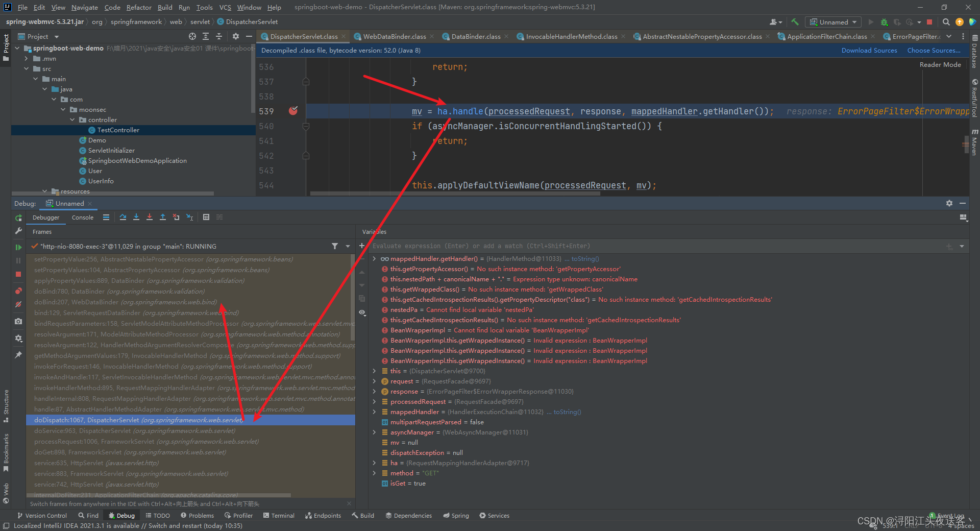
Task: Add new watch with plus icon
Action: click(x=362, y=246)
